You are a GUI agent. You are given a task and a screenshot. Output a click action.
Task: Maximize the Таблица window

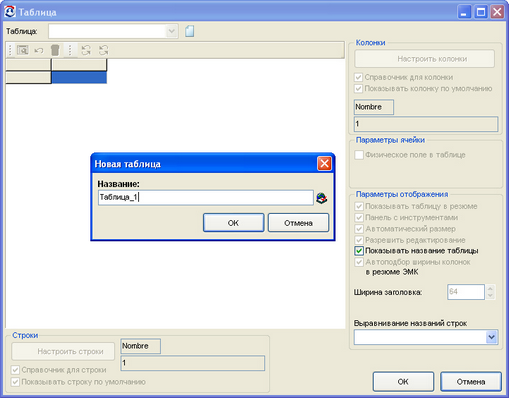coord(481,12)
